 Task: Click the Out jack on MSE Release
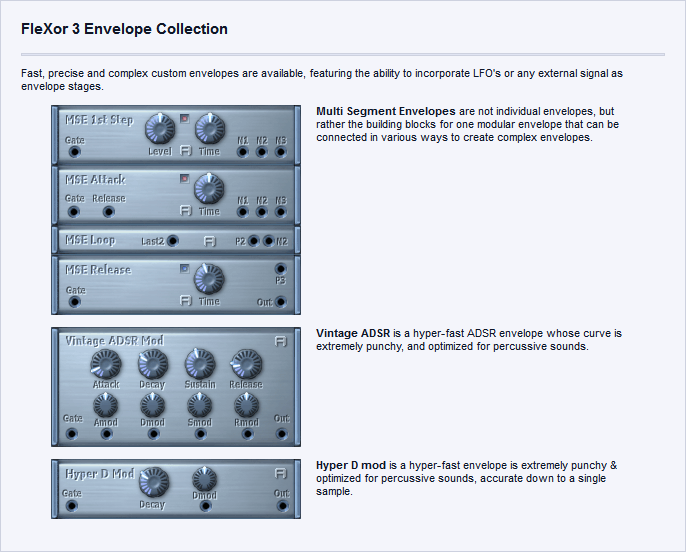(280, 302)
